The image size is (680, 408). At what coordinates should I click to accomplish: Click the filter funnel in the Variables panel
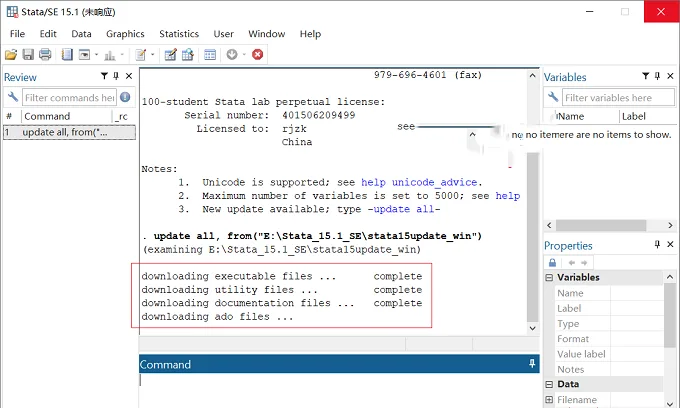coord(646,76)
